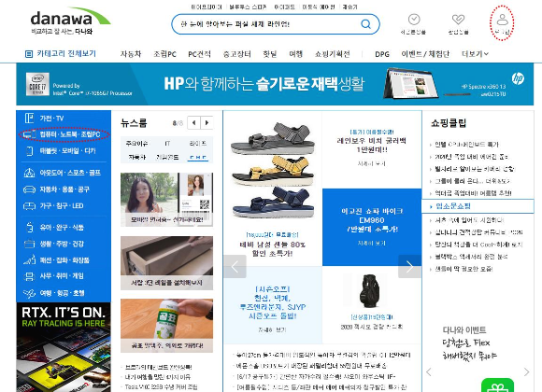The height and width of the screenshot is (392, 542).
Task: Open 당신의 책상을 더 Cool clip link
Action: point(478,245)
